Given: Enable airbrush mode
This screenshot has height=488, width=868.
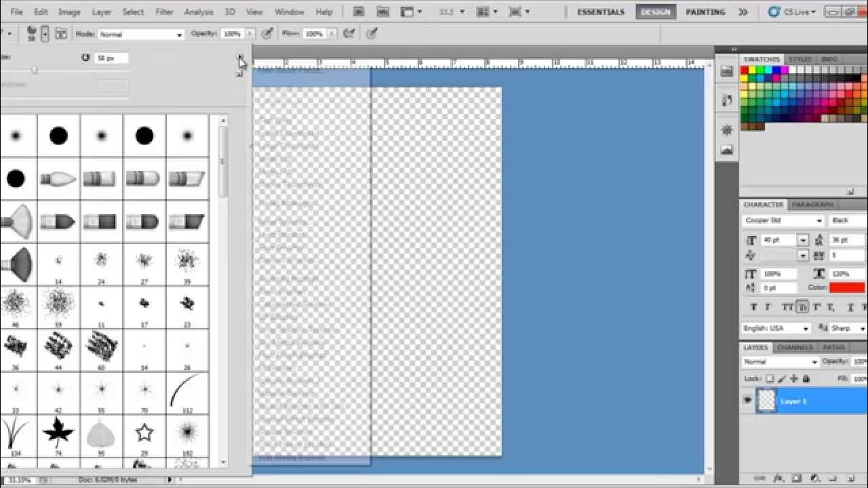Looking at the screenshot, I should 349,33.
